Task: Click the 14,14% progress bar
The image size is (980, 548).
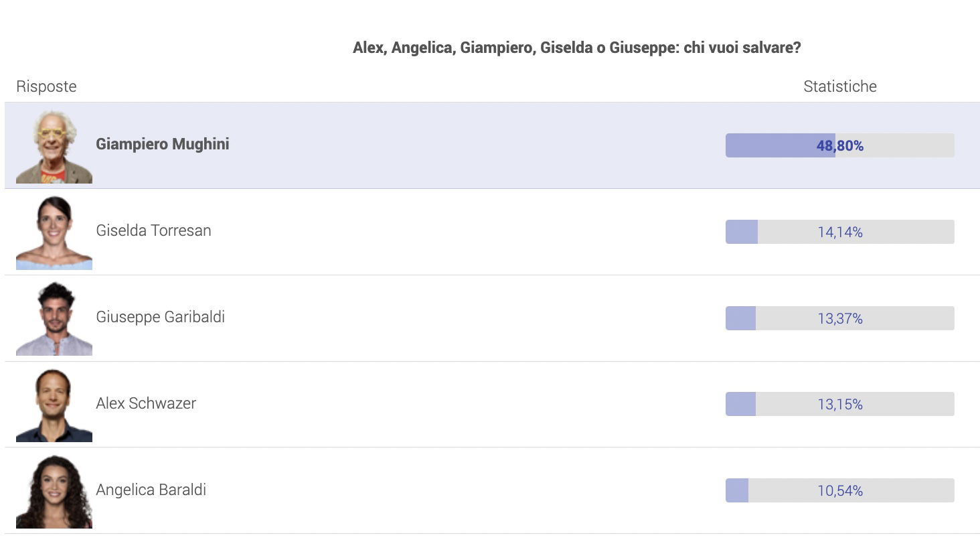Action: (x=840, y=232)
